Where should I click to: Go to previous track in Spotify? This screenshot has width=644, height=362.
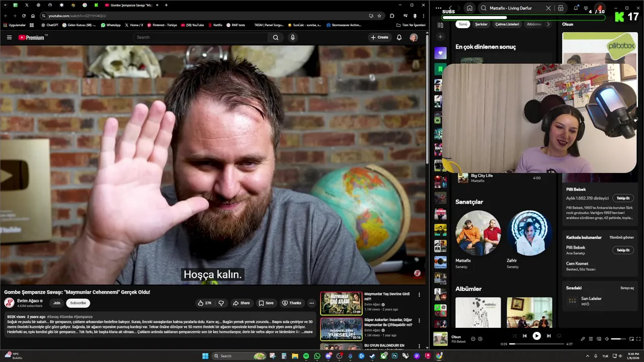[525, 336]
